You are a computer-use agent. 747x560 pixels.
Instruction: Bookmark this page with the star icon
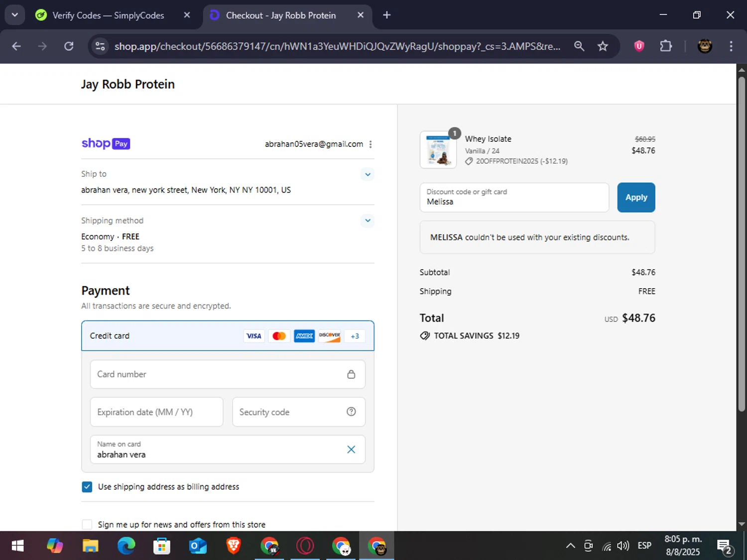[x=603, y=46]
